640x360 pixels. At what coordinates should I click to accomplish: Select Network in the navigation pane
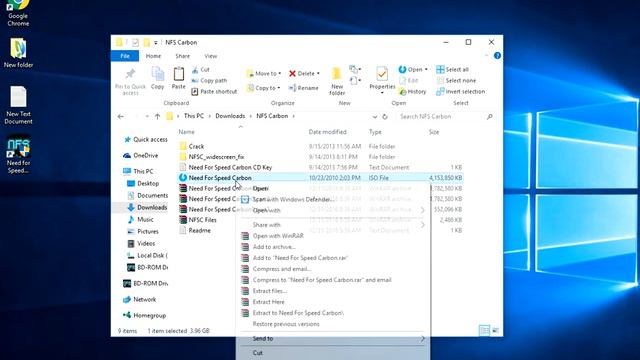pyautogui.click(x=140, y=300)
